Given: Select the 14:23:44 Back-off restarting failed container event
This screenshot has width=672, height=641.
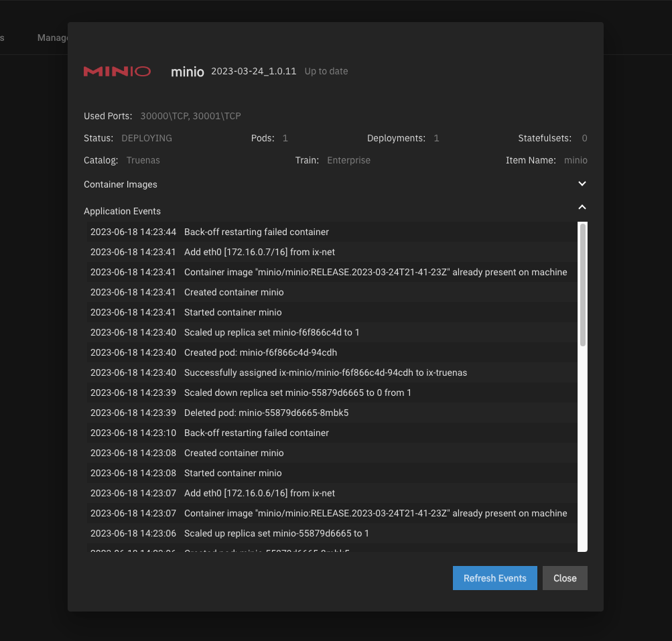Looking at the screenshot, I should 332,232.
